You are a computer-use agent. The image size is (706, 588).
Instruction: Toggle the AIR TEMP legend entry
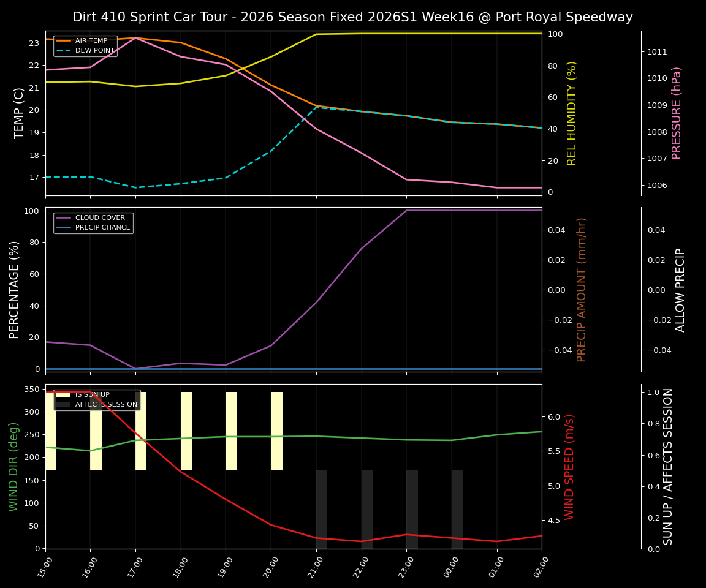[91, 41]
